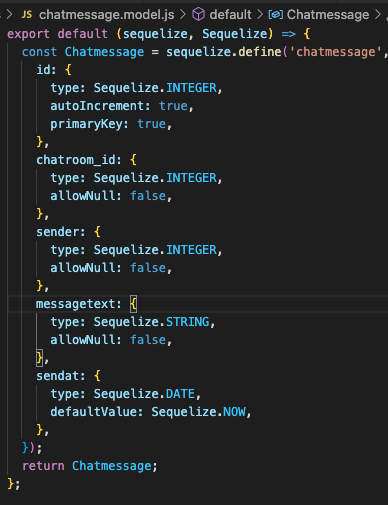388x505 pixels.
Task: Click return Chatmessage statement
Action: tap(87, 466)
